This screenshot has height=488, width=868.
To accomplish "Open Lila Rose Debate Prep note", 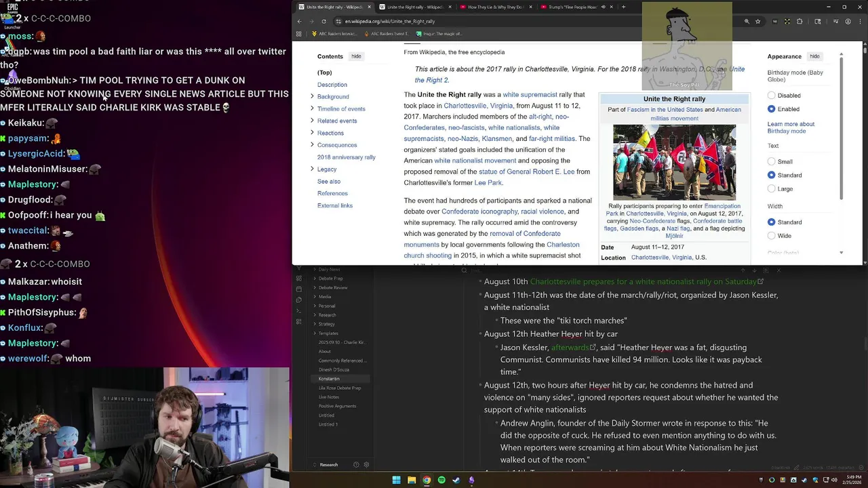I will [340, 388].
